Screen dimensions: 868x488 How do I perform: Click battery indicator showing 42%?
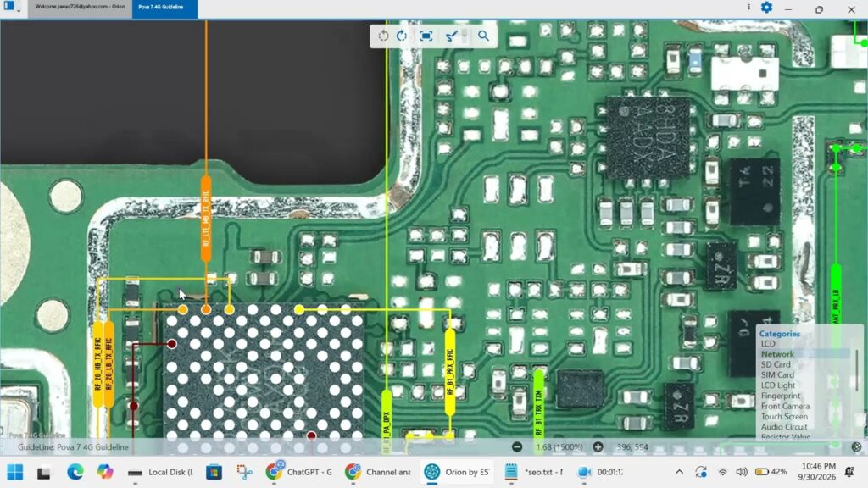coord(771,472)
